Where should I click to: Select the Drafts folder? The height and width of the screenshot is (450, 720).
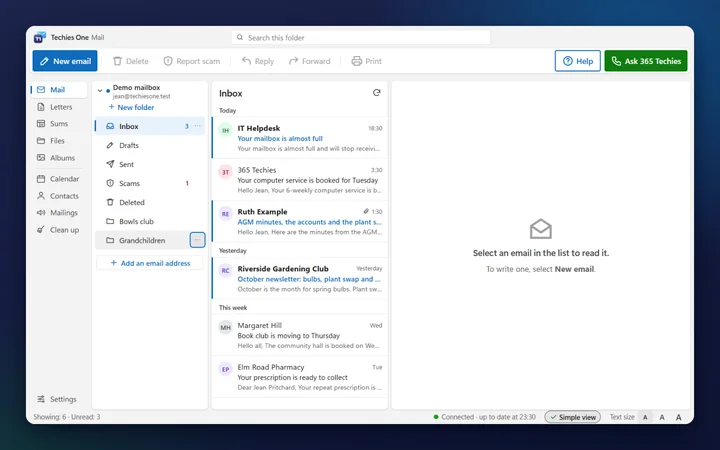tap(150, 145)
